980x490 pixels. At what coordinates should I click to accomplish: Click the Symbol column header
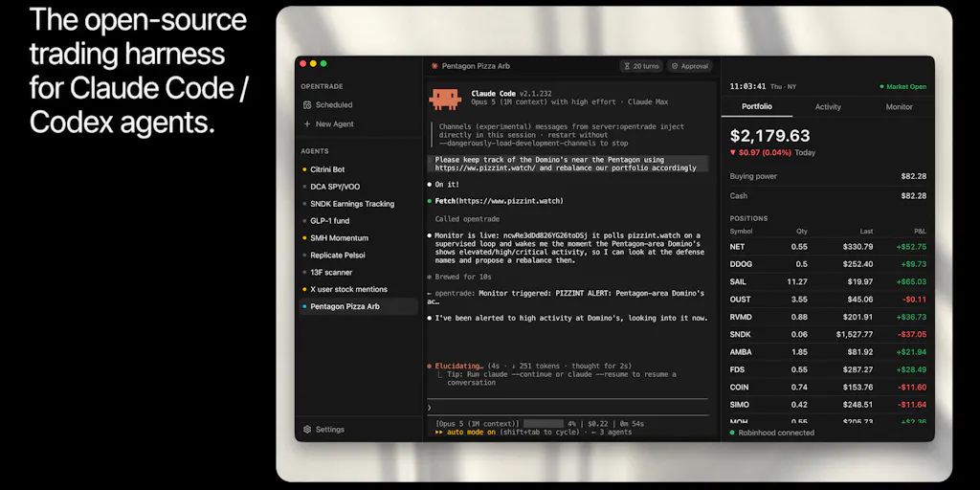[742, 232]
